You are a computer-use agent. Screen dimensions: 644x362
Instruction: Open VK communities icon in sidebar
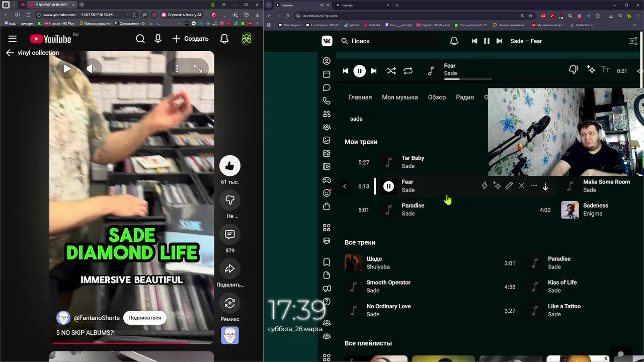(327, 127)
